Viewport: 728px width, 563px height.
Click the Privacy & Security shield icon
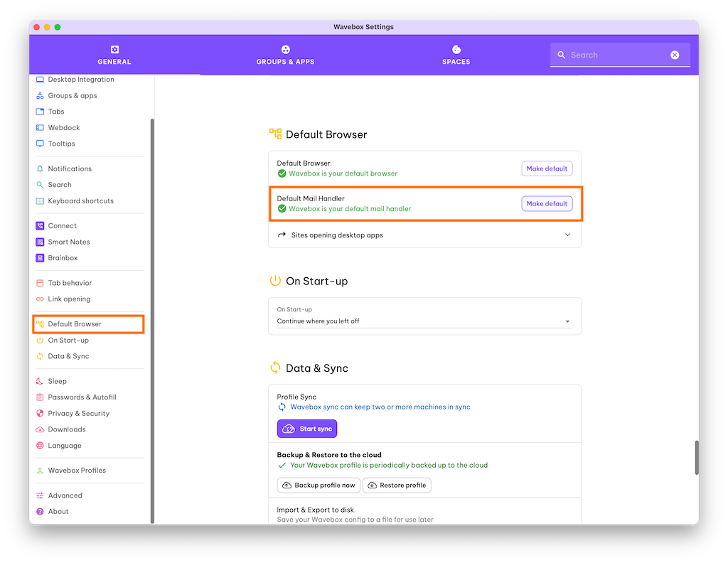[40, 413]
